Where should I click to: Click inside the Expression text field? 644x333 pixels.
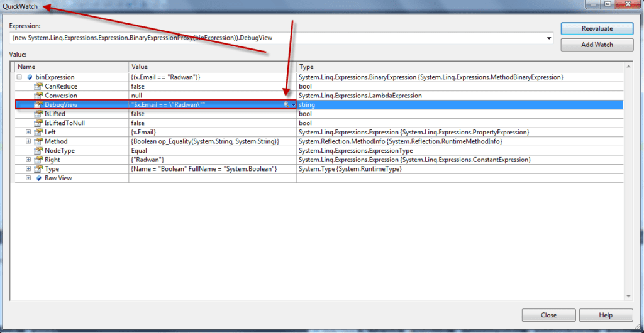pyautogui.click(x=277, y=38)
